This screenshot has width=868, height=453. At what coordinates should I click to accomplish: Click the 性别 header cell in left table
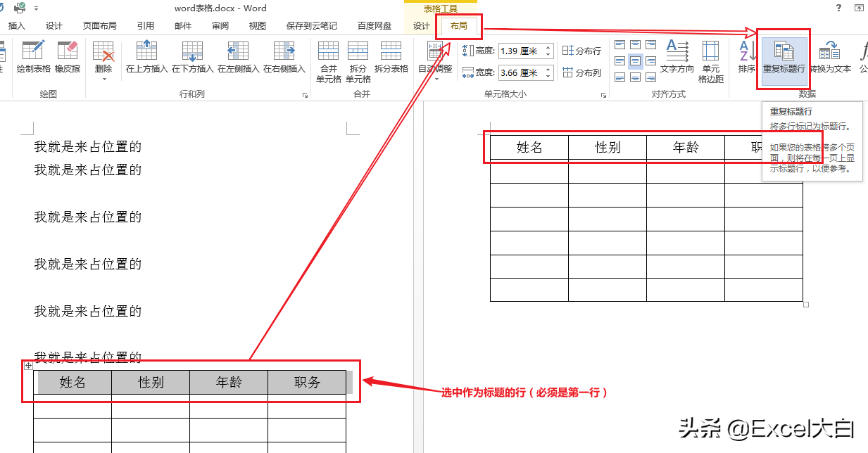click(x=151, y=382)
